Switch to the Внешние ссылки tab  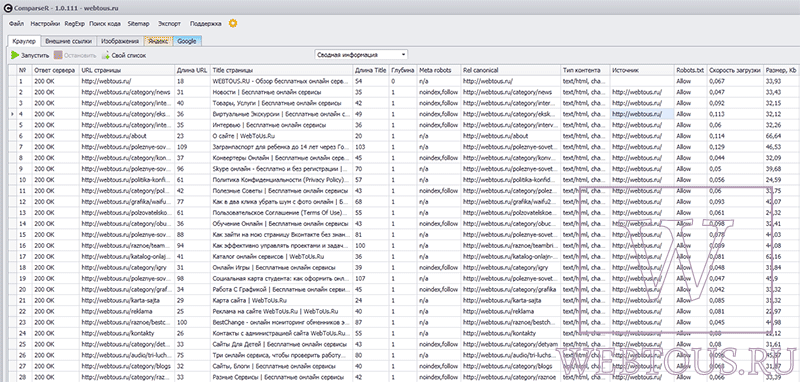point(68,41)
